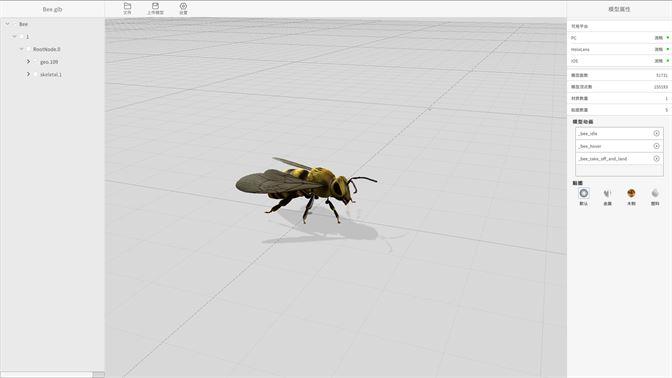
Task: Toggle the checkbox beside Bee node
Action: pos(15,24)
